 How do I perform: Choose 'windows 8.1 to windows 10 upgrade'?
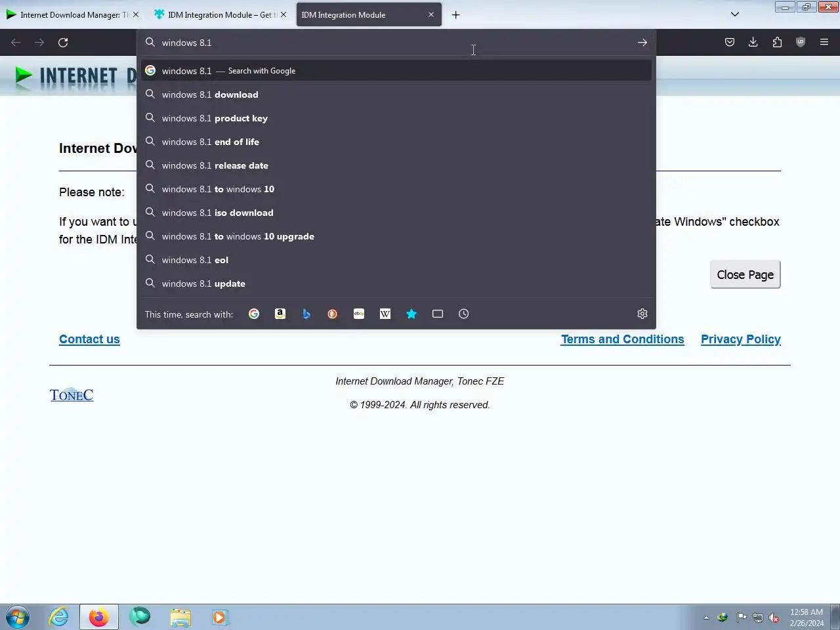click(x=396, y=236)
